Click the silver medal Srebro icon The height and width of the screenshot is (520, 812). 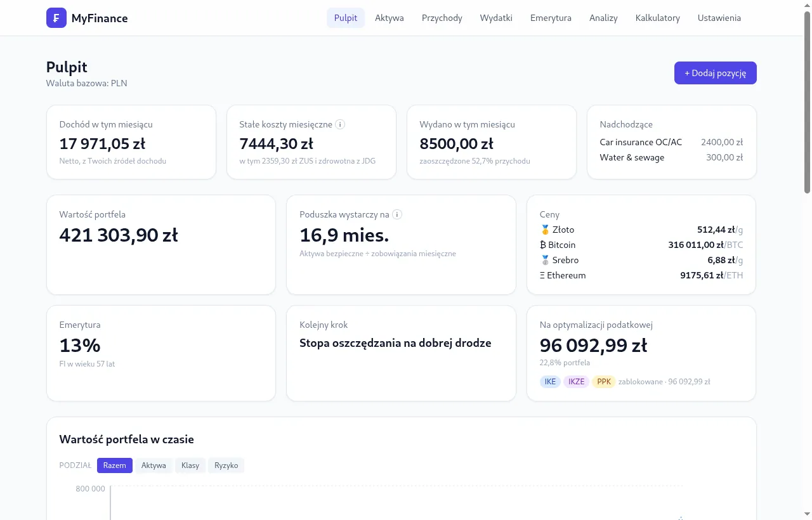[x=545, y=260]
